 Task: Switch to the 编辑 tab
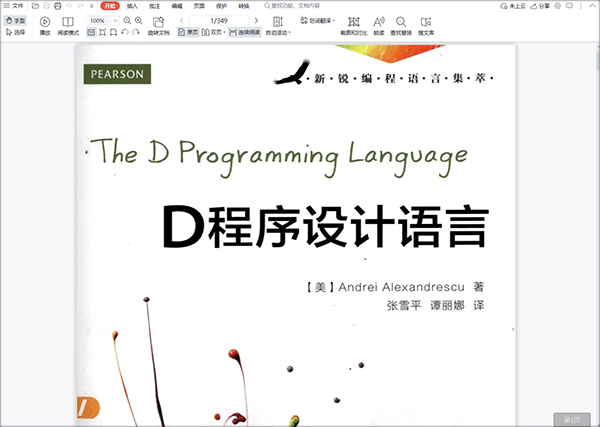(x=177, y=6)
